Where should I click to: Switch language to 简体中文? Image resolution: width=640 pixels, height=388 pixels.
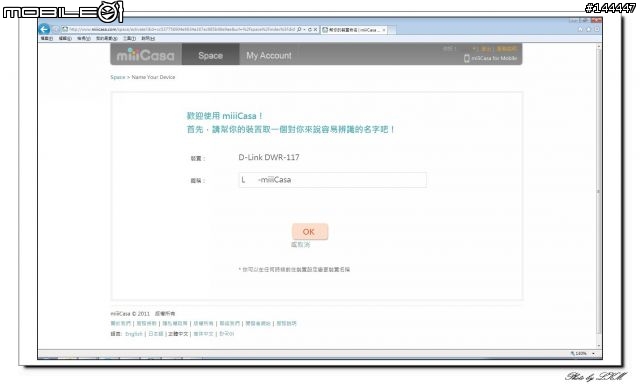tap(203, 333)
